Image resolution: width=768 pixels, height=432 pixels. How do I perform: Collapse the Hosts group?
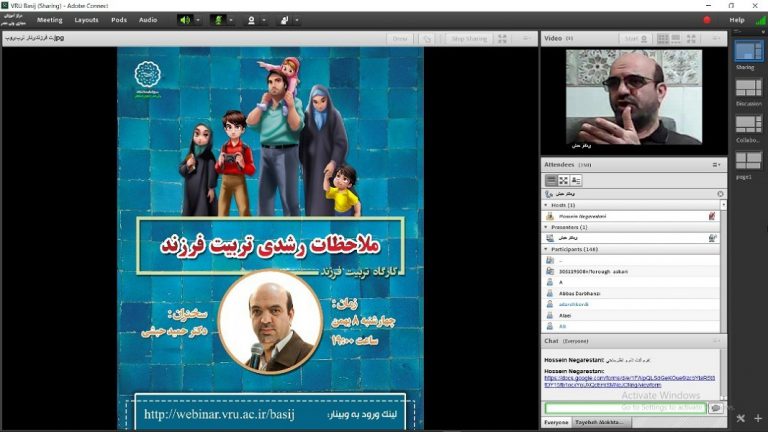pyautogui.click(x=546, y=205)
